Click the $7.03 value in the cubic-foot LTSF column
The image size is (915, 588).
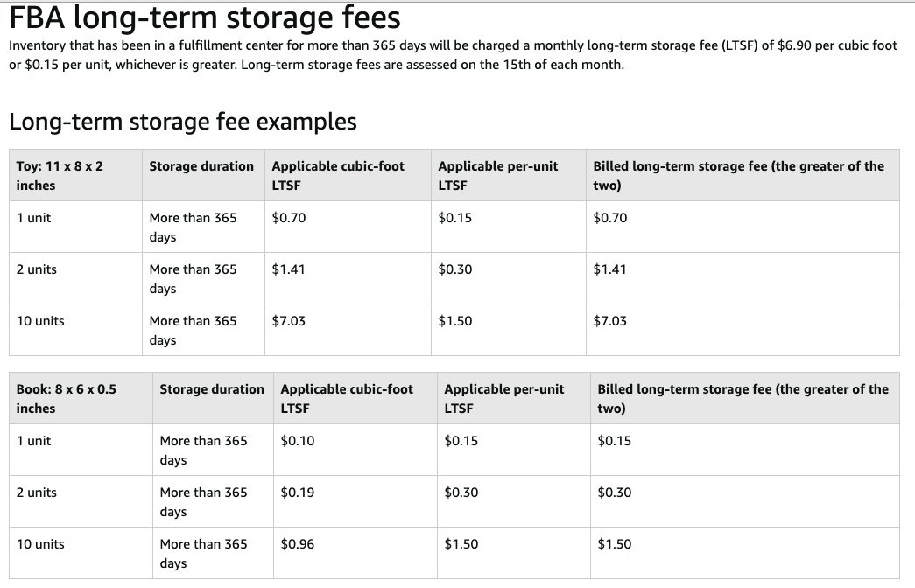pos(289,321)
